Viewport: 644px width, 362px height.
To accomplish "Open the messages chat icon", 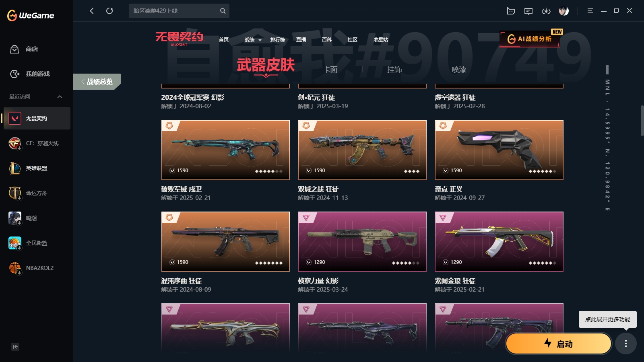I will (x=528, y=11).
